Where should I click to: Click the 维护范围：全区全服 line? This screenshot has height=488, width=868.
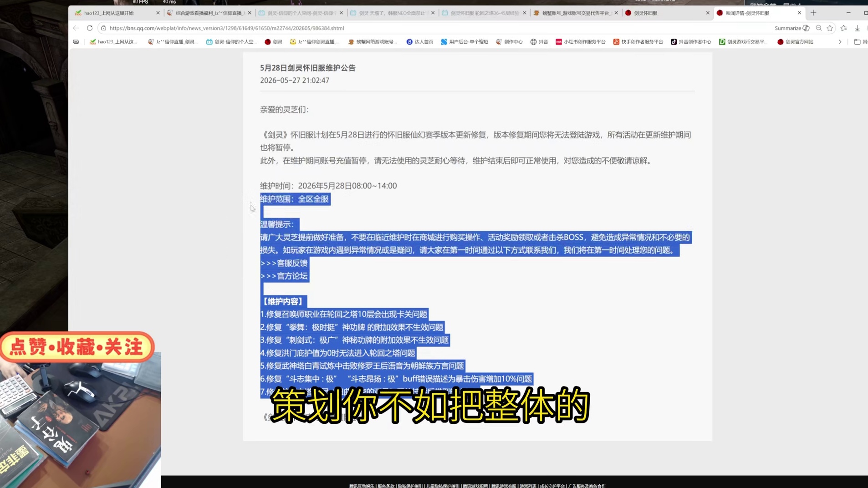(295, 199)
